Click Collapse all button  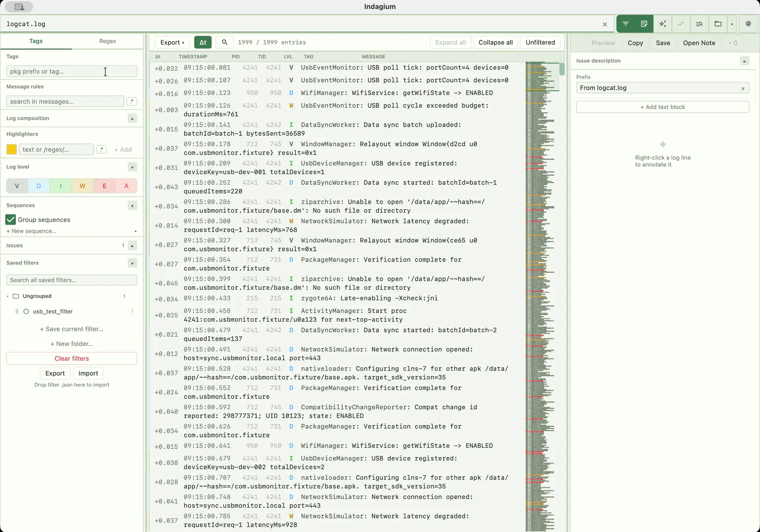[x=495, y=42]
